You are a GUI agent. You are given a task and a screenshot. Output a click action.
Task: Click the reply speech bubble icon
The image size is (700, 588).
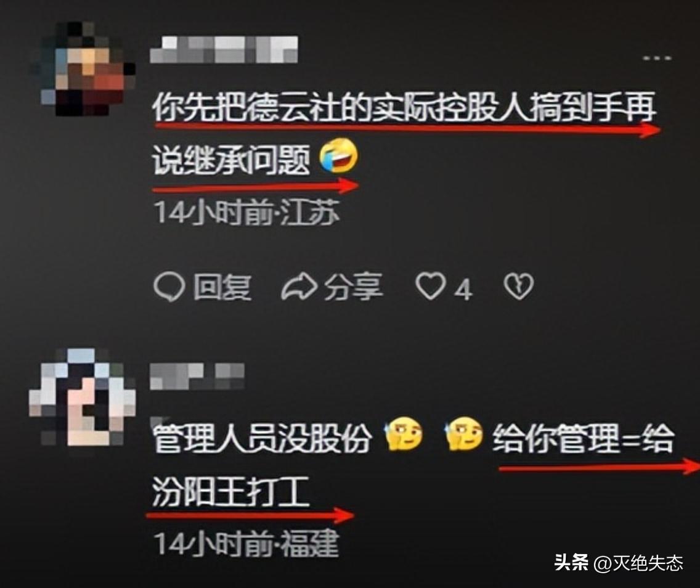pyautogui.click(x=169, y=287)
